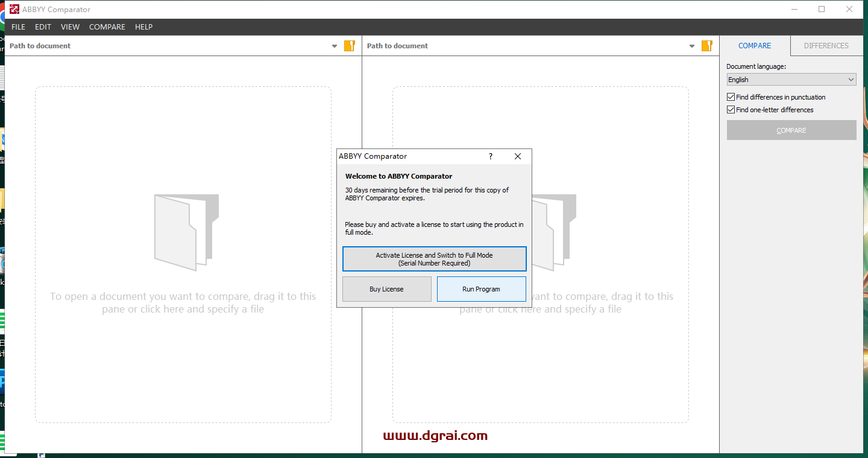The image size is (868, 458).
Task: Open the EDIT menu
Action: click(43, 27)
